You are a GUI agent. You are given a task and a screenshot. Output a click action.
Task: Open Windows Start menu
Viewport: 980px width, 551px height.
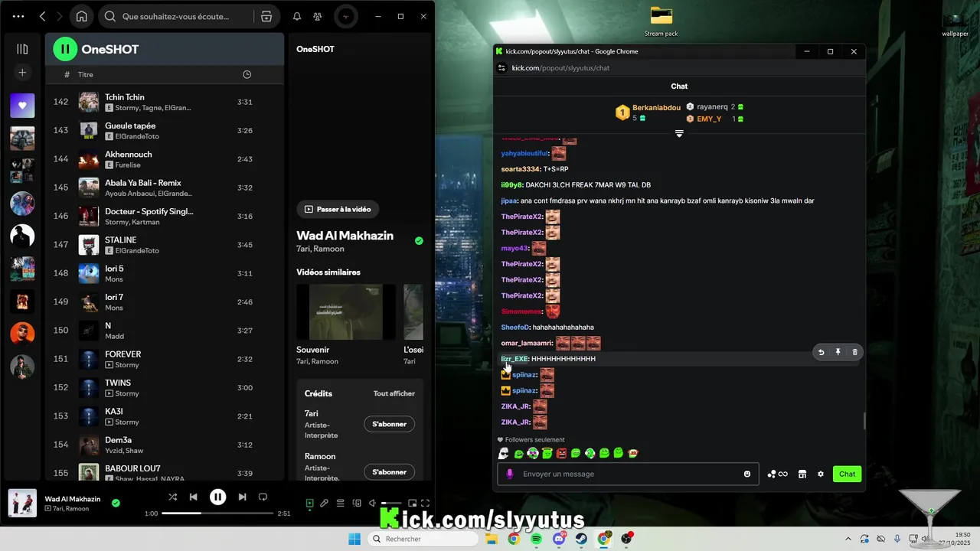coord(354,539)
